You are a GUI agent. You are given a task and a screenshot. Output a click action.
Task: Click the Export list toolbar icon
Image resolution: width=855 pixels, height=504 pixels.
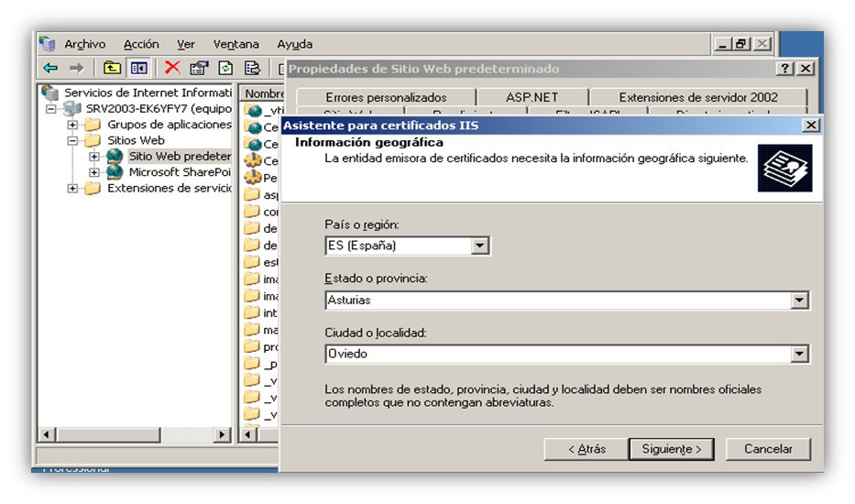[252, 68]
